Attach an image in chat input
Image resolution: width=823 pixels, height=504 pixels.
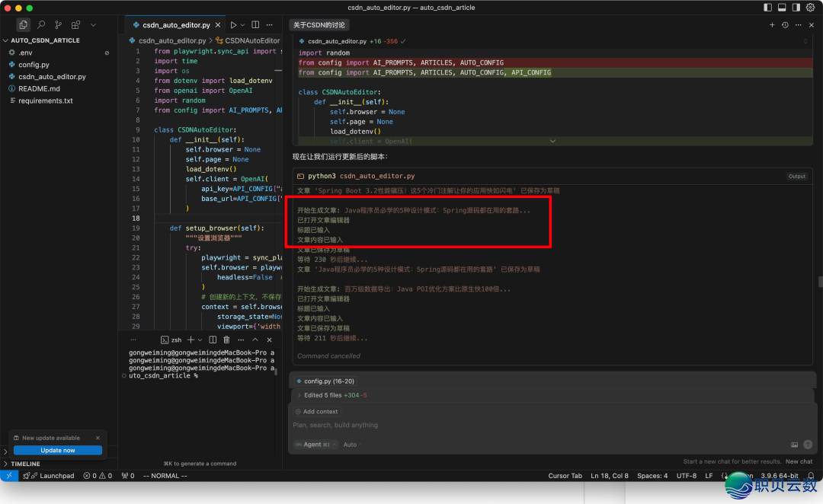794,445
